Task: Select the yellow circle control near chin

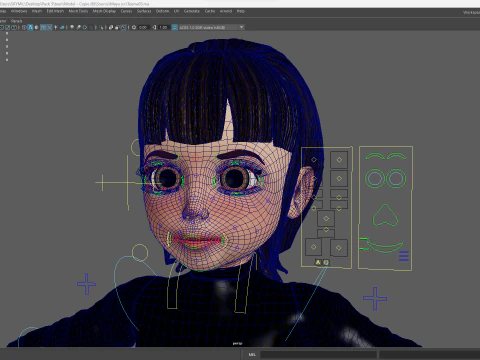Action: coord(140,253)
